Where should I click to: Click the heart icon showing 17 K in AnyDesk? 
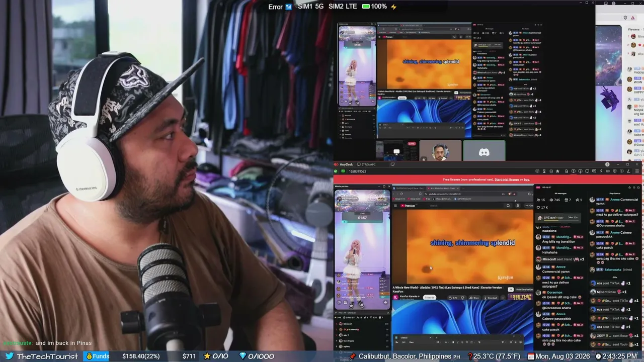click(x=539, y=207)
